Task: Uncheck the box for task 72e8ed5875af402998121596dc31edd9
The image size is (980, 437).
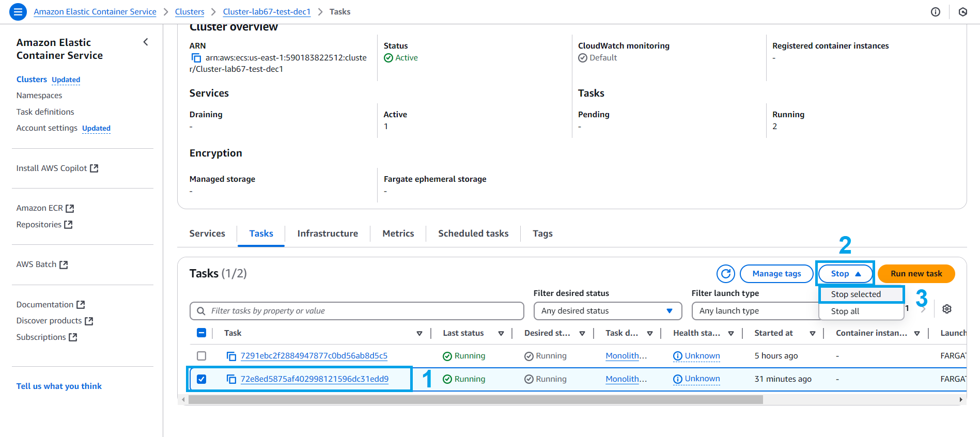Action: coord(201,379)
